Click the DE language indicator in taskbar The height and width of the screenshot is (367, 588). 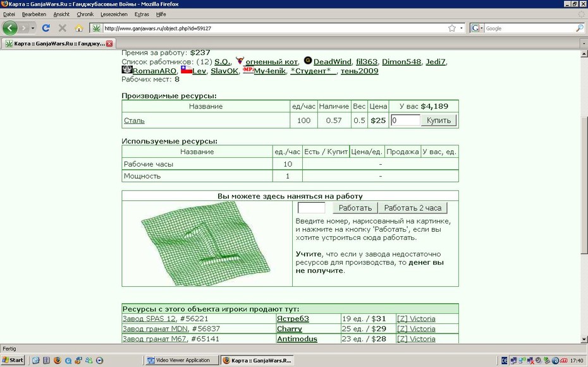(x=505, y=360)
